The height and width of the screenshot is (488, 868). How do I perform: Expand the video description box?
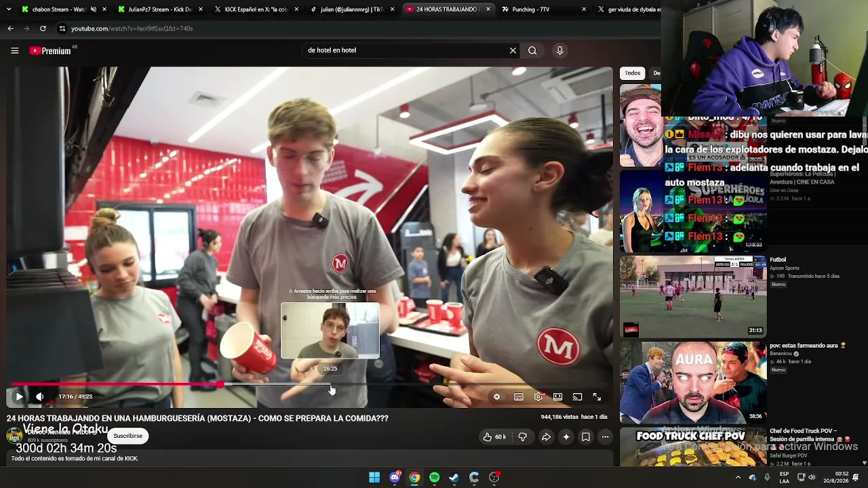(309, 459)
